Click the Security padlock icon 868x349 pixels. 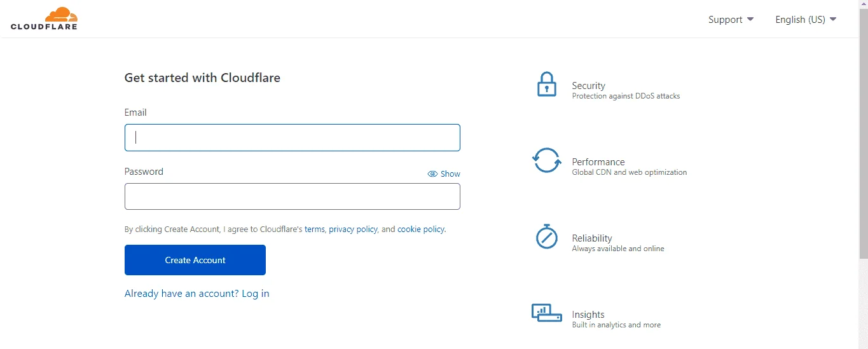[x=547, y=85]
